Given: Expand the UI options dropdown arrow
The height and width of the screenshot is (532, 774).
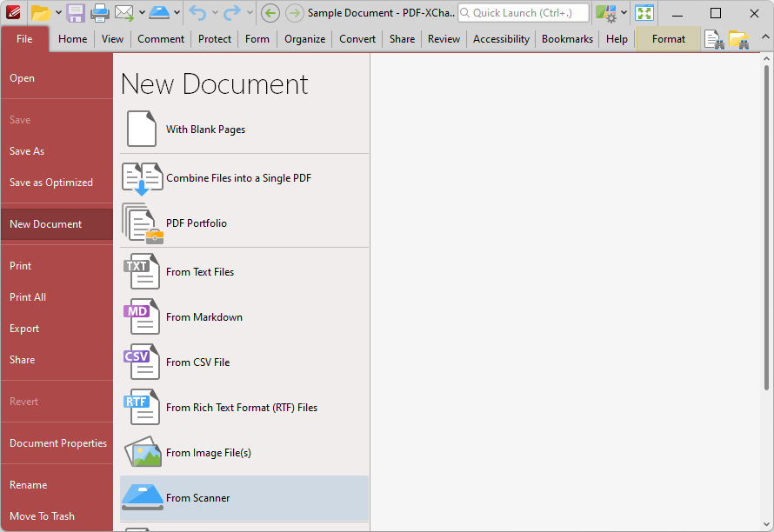Looking at the screenshot, I should pos(624,13).
